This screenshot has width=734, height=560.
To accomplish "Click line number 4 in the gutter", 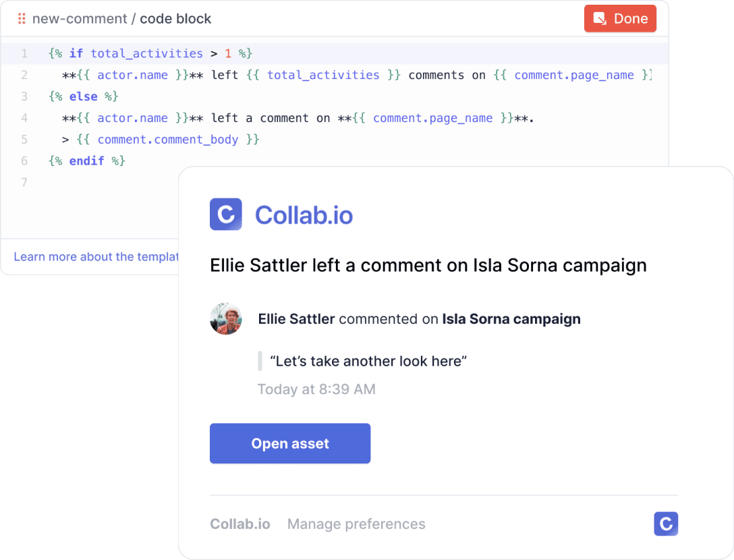I will (24, 118).
